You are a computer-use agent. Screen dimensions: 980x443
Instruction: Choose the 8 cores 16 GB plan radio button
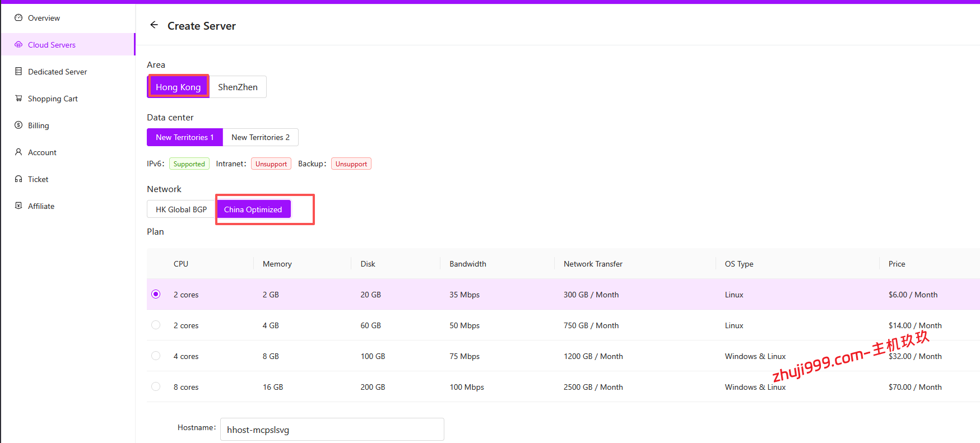click(x=156, y=386)
